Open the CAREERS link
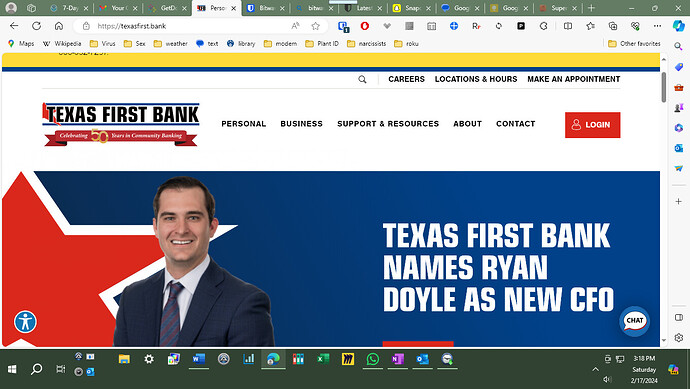Image resolution: width=690 pixels, height=389 pixels. [406, 79]
